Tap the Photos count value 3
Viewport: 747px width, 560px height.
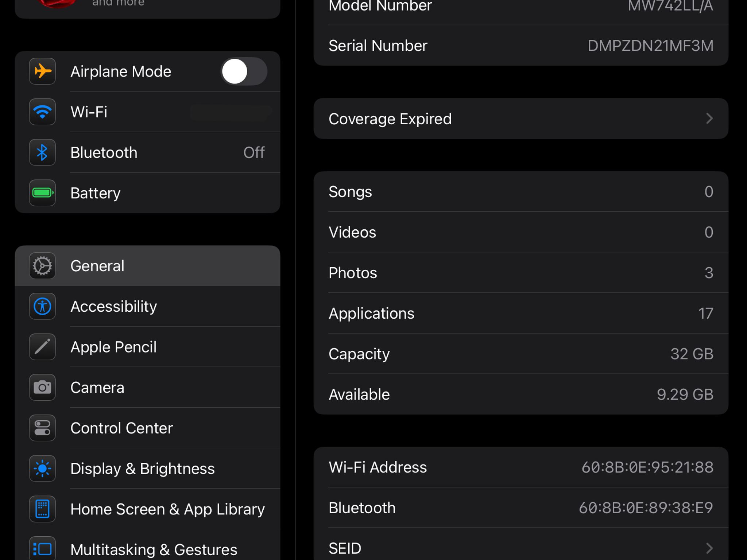pyautogui.click(x=709, y=273)
